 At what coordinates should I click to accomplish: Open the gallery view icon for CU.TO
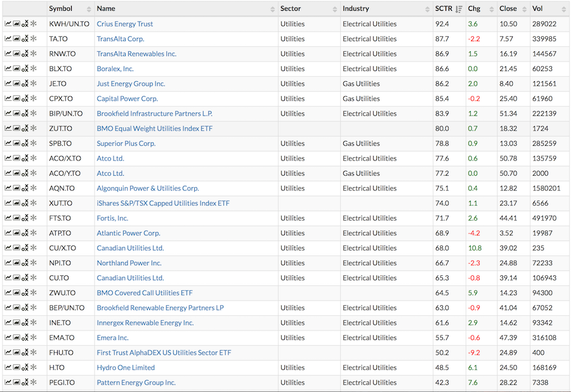coord(16,277)
